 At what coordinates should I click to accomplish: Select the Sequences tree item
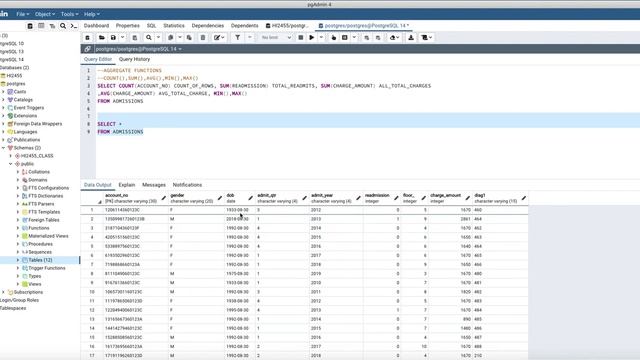pos(40,252)
